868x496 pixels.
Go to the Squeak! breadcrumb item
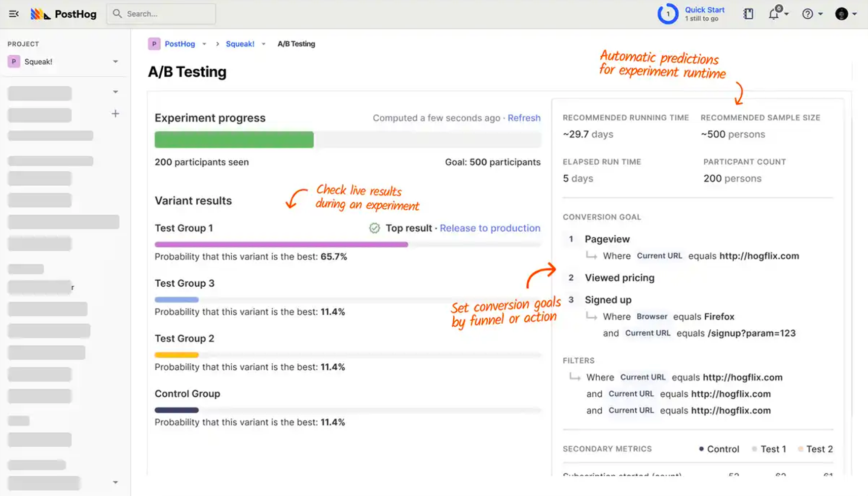click(240, 44)
